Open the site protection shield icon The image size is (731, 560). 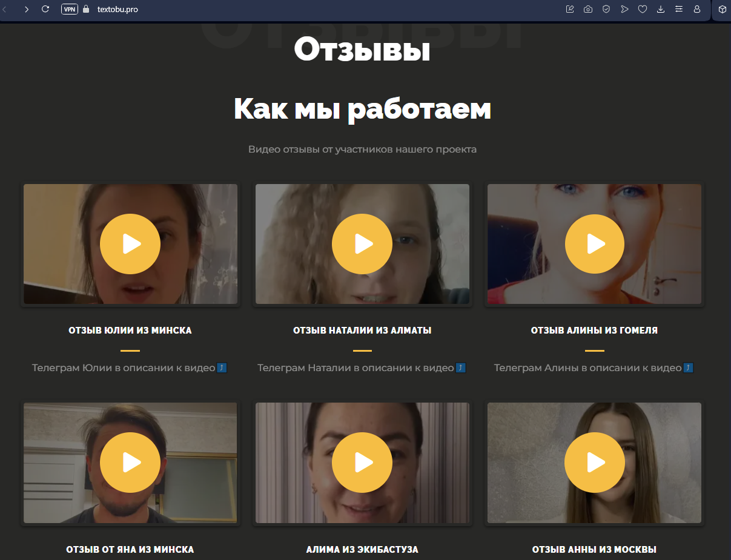click(x=606, y=9)
